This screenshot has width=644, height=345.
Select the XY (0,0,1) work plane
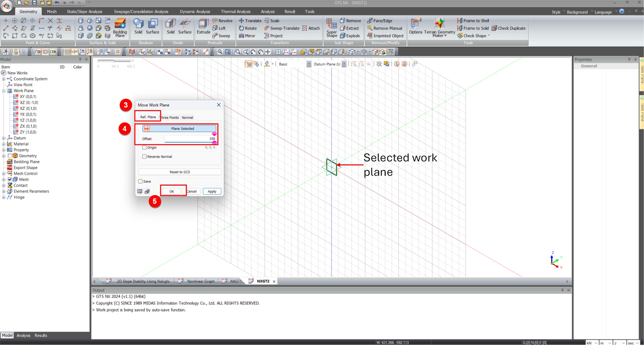tap(28, 97)
